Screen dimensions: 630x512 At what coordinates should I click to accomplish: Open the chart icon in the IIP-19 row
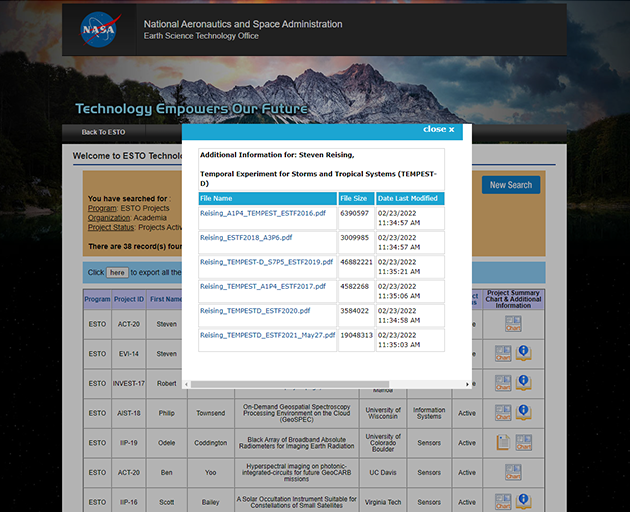pos(524,442)
